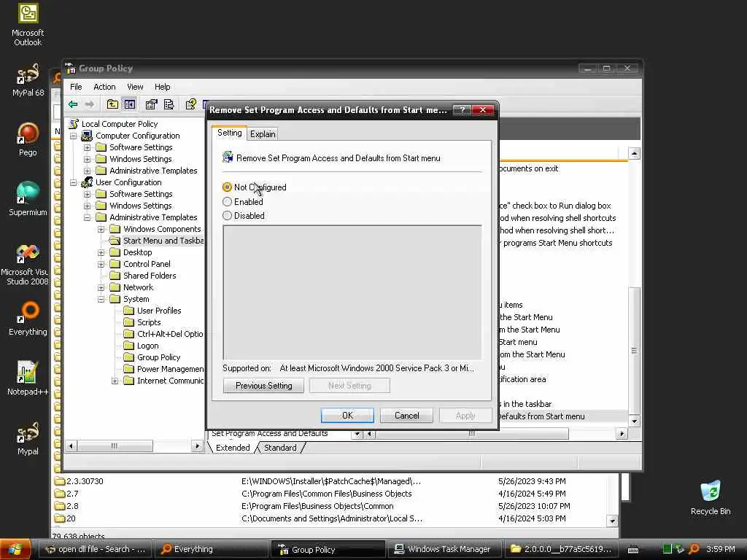The image size is (747, 560).
Task: Click the Help toolbar icon in Group Policy
Action: (x=190, y=104)
